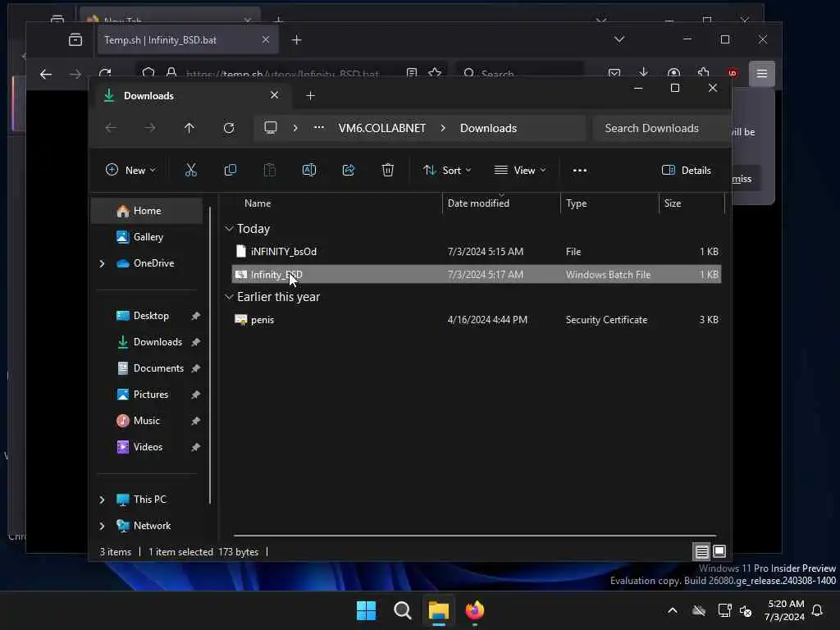Screen dimensions: 840x630
Task: Go up one folder with Up arrow
Action: point(189,128)
